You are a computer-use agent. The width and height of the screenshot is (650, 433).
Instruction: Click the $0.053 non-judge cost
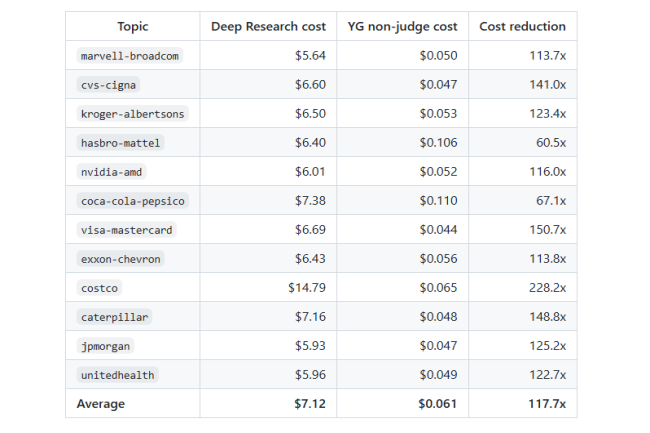(x=438, y=114)
